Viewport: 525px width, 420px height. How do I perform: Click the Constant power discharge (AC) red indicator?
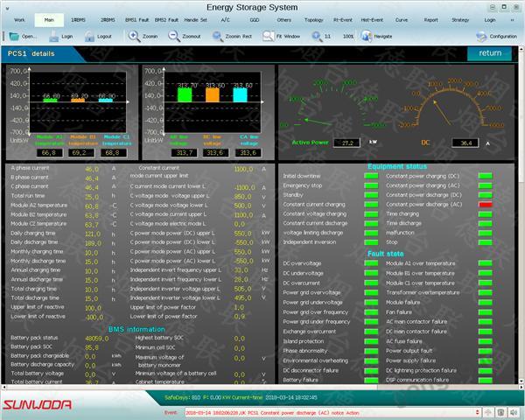pyautogui.click(x=485, y=205)
